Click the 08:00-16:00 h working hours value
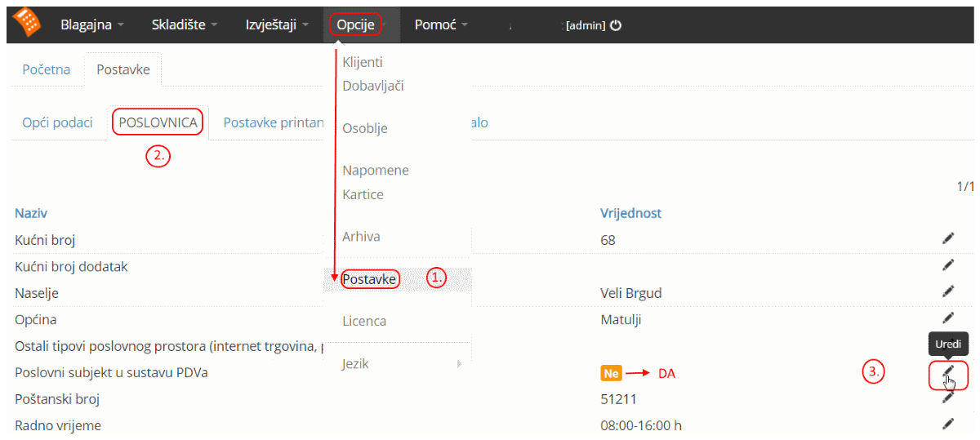This screenshot has height=440, width=980. 641,425
